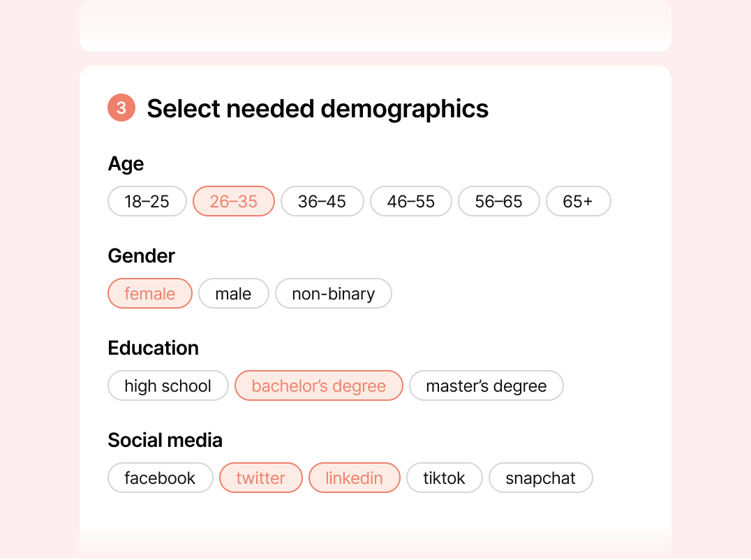The height and width of the screenshot is (560, 751).
Task: Deselect the female gender chip
Action: point(150,293)
